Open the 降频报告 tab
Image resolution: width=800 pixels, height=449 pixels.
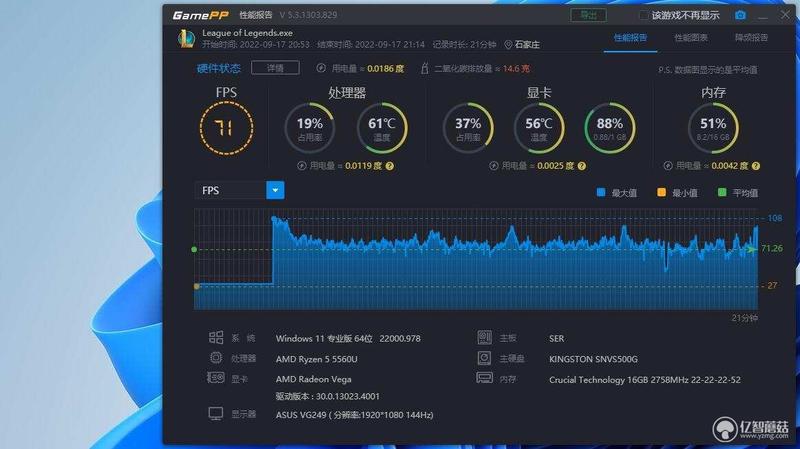[751, 38]
